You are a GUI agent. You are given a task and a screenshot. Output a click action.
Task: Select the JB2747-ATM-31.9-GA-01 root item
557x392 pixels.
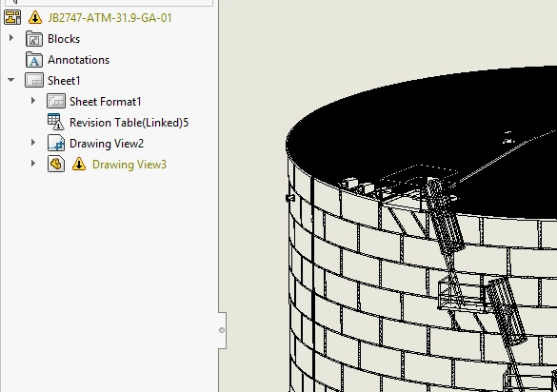coord(109,18)
